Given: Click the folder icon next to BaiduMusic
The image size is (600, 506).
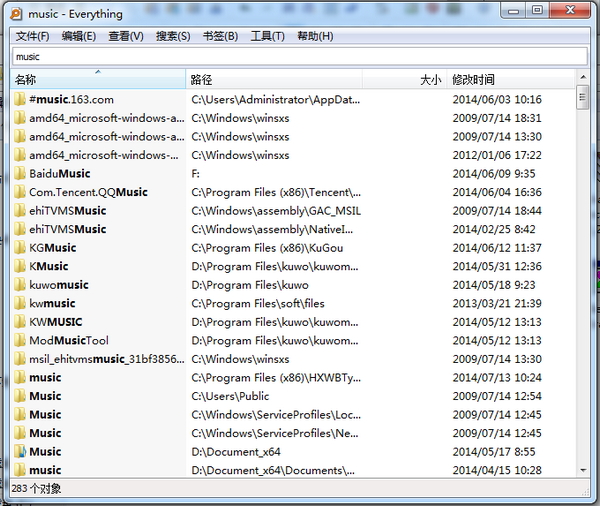Looking at the screenshot, I should (x=20, y=174).
